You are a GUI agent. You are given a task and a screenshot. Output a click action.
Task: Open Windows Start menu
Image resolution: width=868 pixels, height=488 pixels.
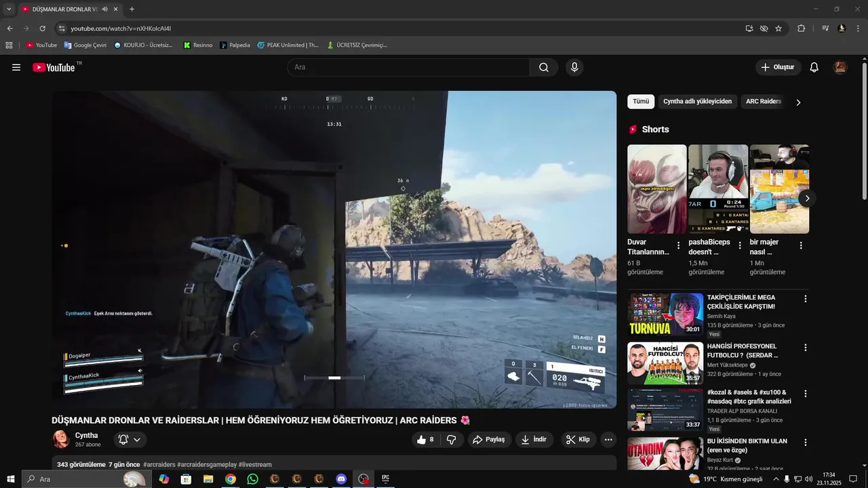click(11, 479)
